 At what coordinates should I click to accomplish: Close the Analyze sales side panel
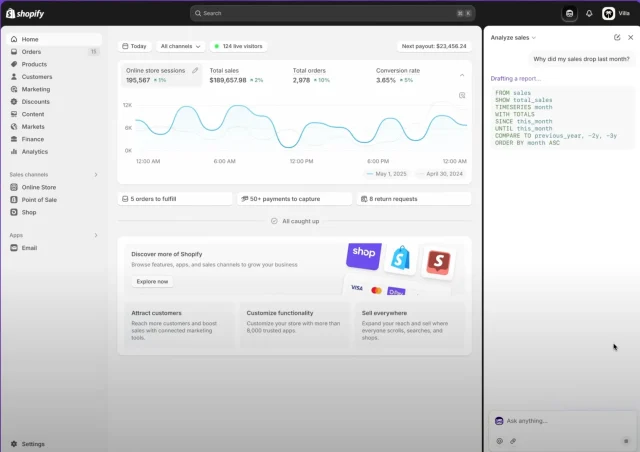(631, 38)
